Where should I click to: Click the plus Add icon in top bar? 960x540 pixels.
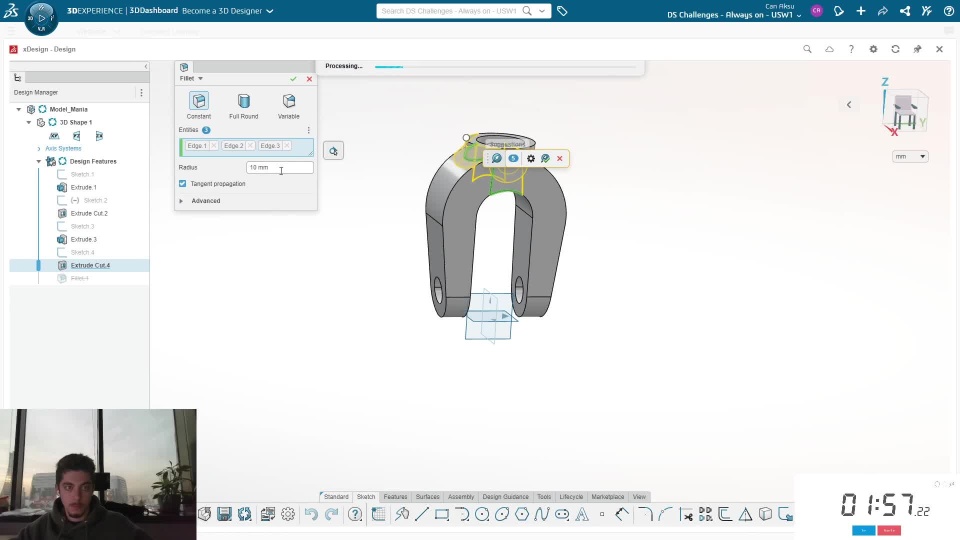pos(861,11)
